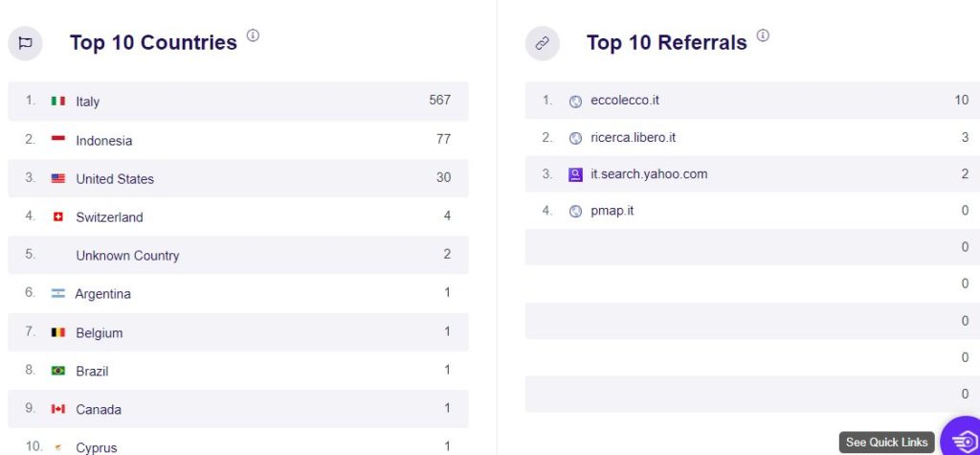This screenshot has height=455, width=980.
Task: Open the info tooltip for Top 10 Referrals
Action: [x=763, y=35]
